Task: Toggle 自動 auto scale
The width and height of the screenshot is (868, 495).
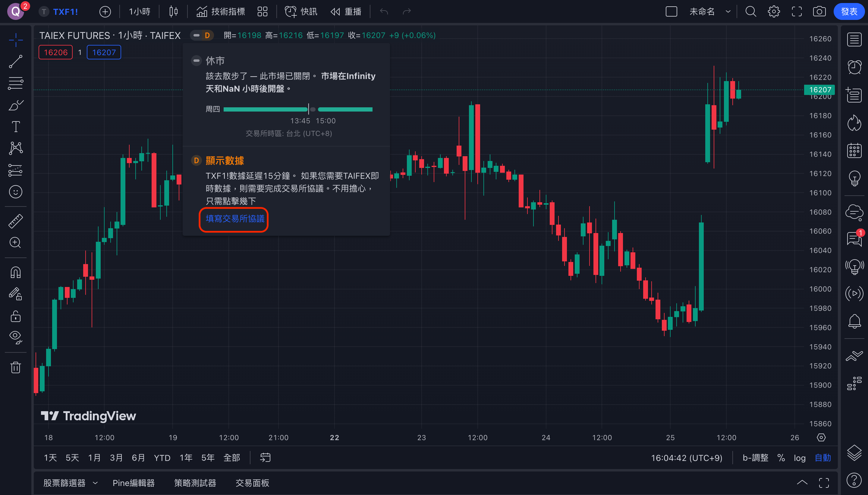Action: (x=823, y=458)
